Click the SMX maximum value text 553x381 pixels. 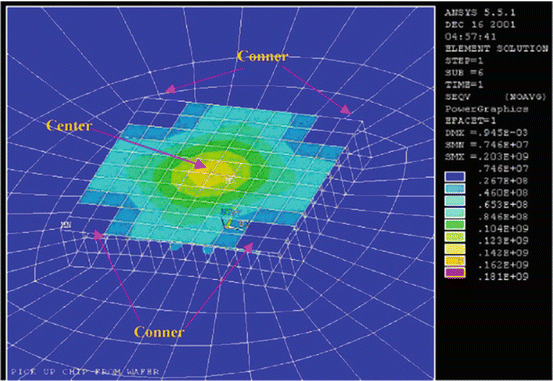click(486, 156)
